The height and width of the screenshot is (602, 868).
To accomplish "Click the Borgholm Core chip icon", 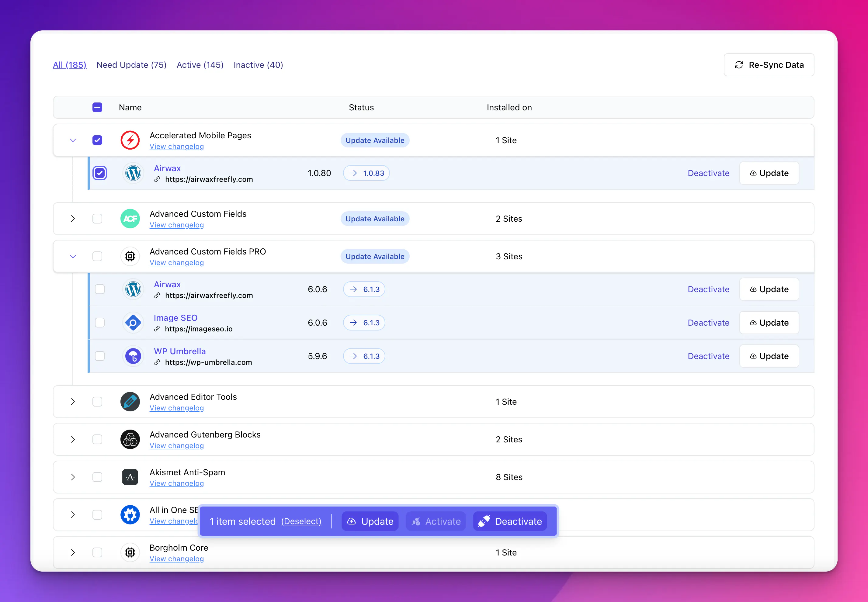I will pyautogui.click(x=130, y=552).
